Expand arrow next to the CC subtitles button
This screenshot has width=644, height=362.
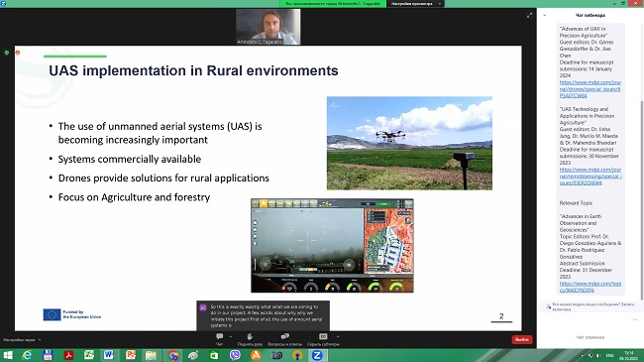(x=338, y=336)
